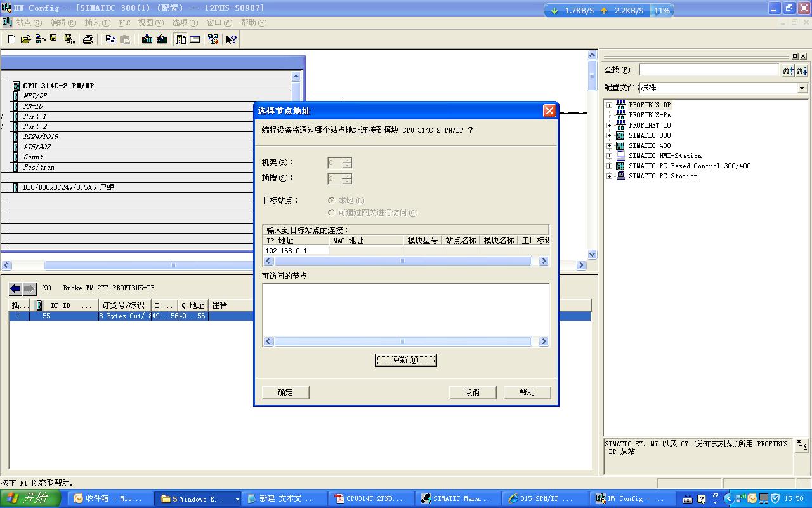Click the 帮助 help button in dialog

527,392
